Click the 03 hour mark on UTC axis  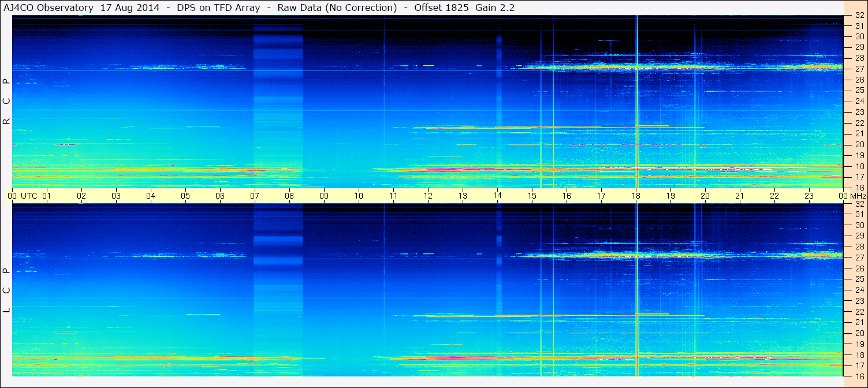116,196
